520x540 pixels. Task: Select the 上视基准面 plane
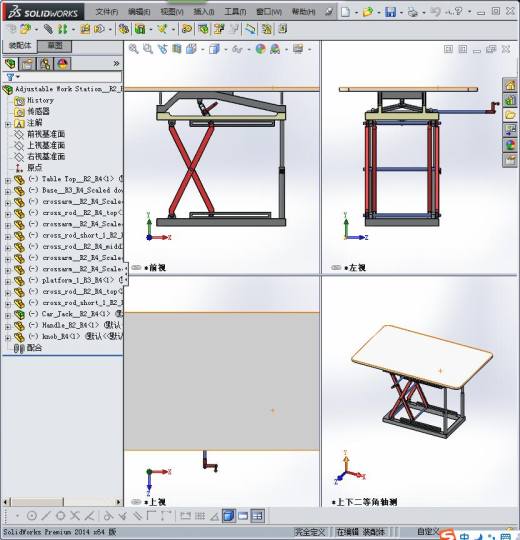point(46,145)
